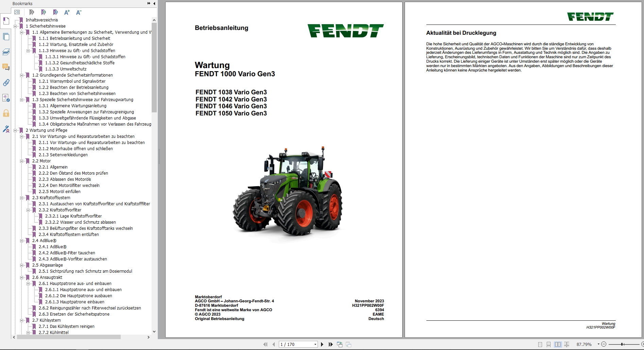Collapse the '2.6 Ansaugtrakt' bookmark node
Screen dimensions: 644x350
22,277
